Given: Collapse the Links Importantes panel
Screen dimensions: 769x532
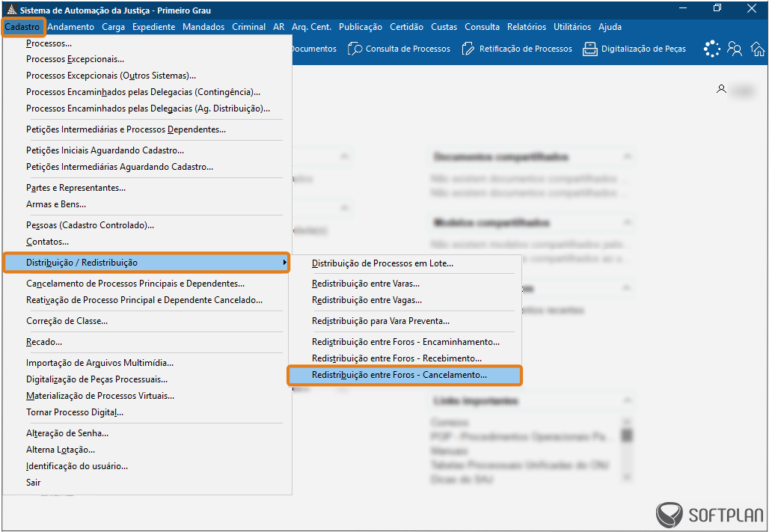Looking at the screenshot, I should pos(627,401).
